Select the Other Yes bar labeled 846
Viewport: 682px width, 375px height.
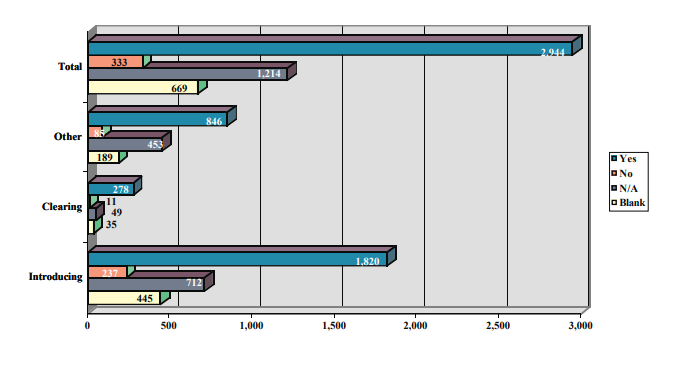click(157, 120)
